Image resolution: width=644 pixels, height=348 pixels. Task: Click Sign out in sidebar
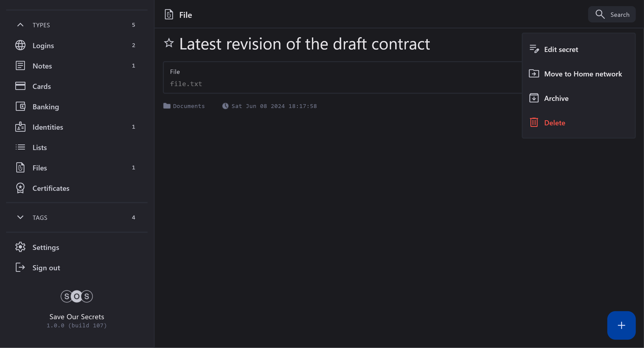(46, 268)
